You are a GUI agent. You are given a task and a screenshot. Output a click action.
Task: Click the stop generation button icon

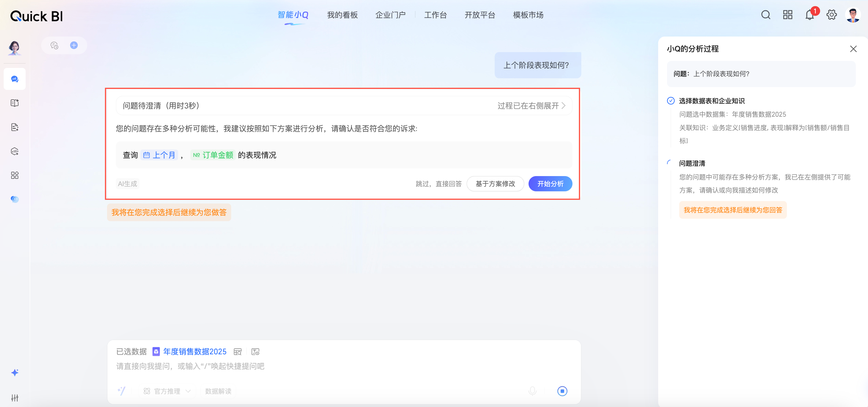562,391
